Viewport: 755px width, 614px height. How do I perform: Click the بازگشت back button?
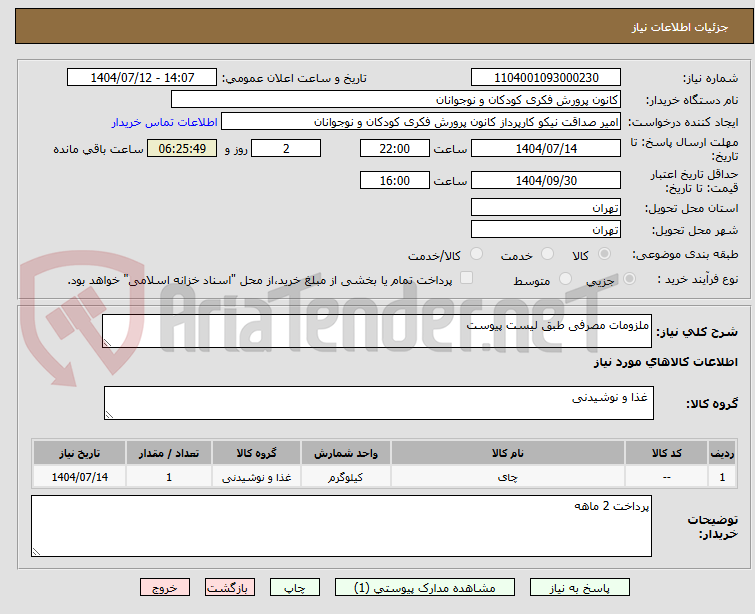(x=230, y=588)
